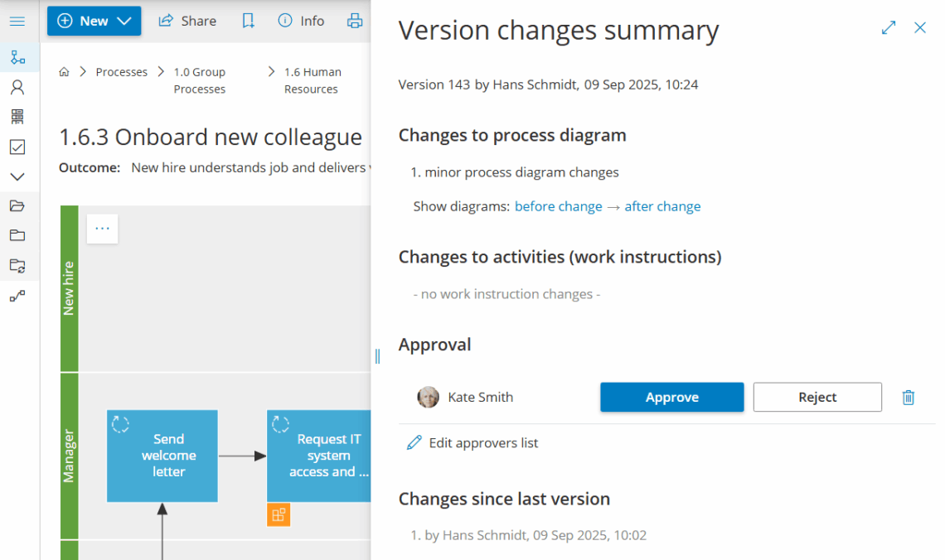Screen dimensions: 945x560
Task: Open the three-dots diagram options menu
Action: point(102,229)
